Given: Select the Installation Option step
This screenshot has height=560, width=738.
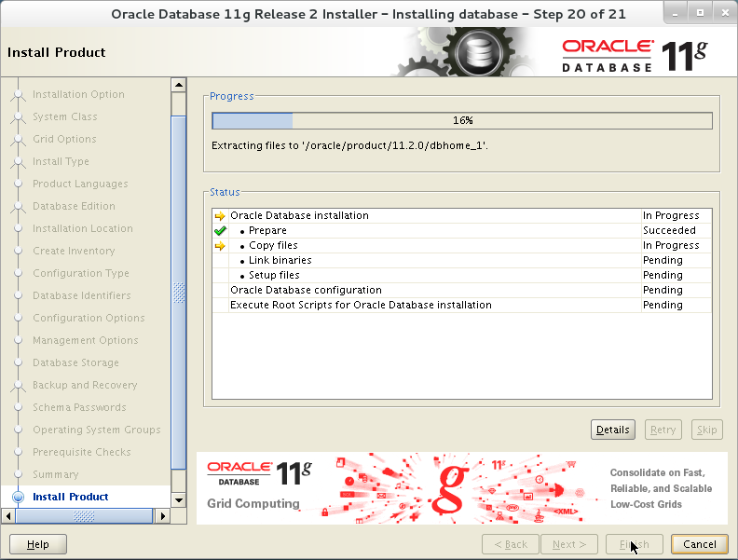Looking at the screenshot, I should (x=78, y=94).
